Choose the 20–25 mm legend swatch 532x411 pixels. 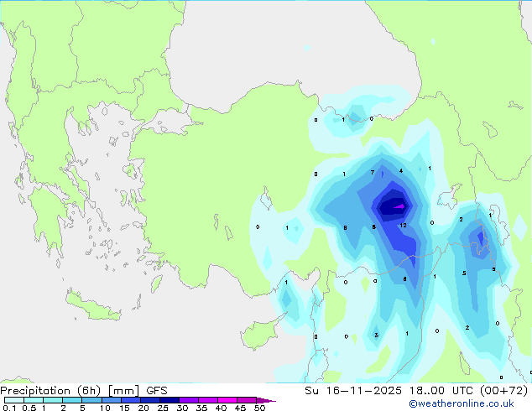(150, 400)
